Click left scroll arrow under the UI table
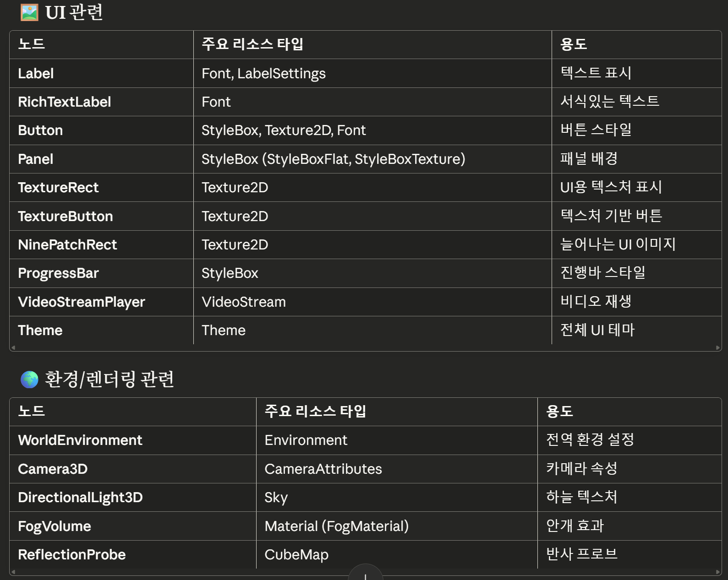The image size is (728, 580). tap(13, 347)
